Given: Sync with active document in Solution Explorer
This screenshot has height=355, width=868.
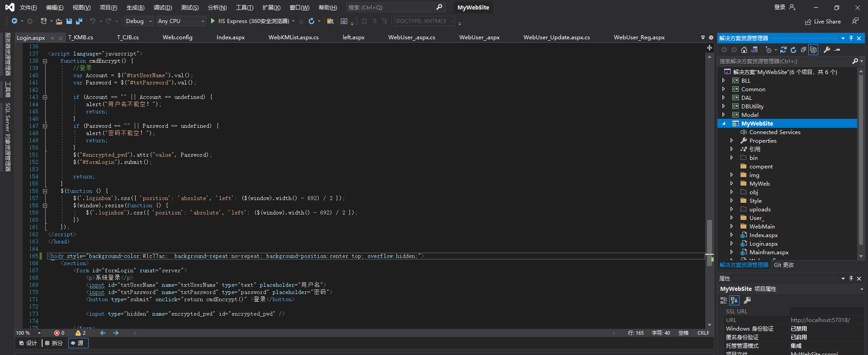Looking at the screenshot, I should (x=783, y=50).
